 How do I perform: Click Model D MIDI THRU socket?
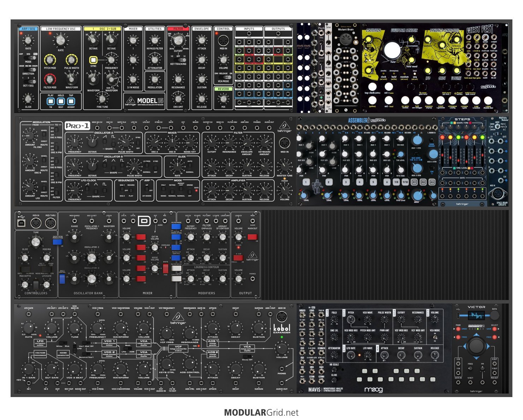(50, 223)
